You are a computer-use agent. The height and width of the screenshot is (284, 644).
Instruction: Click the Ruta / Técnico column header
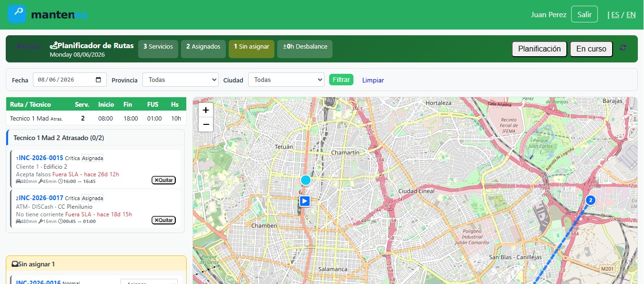[30, 104]
